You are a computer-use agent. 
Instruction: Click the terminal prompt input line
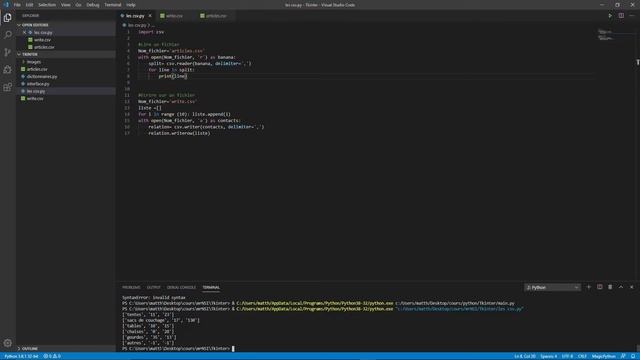(x=178, y=349)
